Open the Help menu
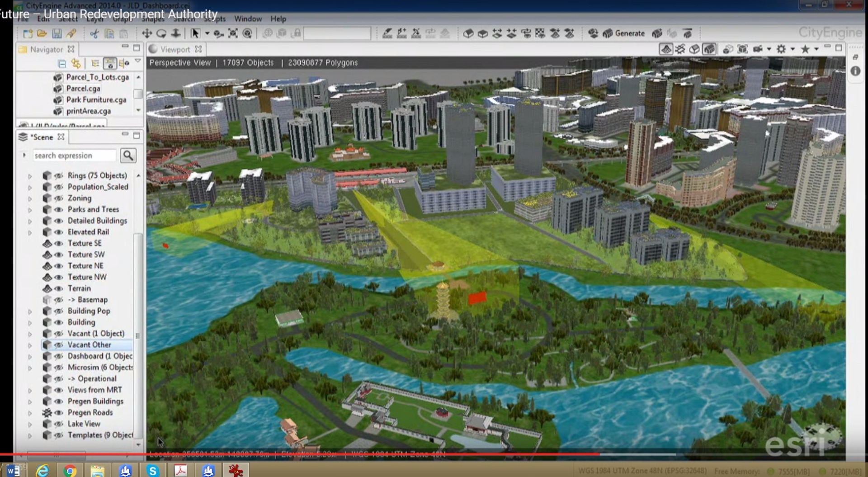 click(x=278, y=19)
